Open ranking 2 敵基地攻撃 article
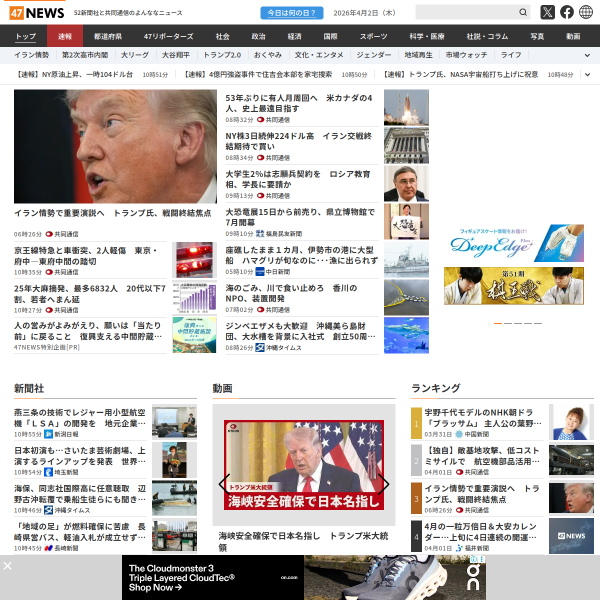600x600 pixels. tap(482, 456)
